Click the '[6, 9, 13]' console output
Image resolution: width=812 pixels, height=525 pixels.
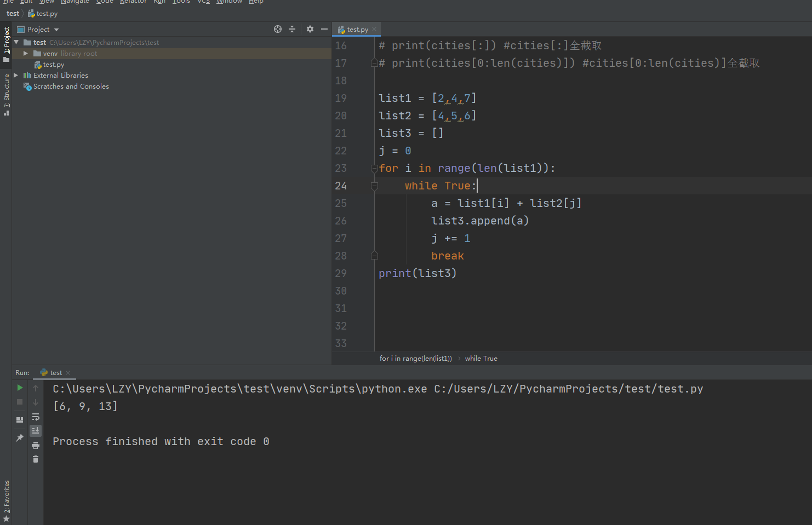(x=85, y=406)
